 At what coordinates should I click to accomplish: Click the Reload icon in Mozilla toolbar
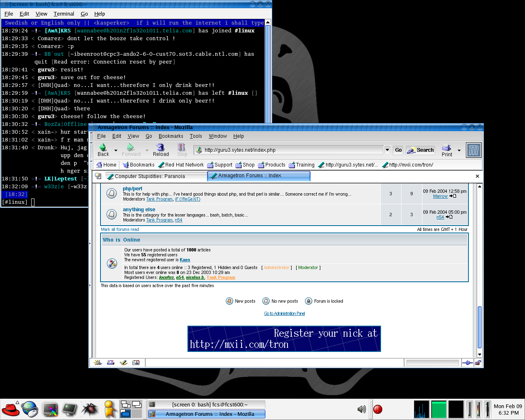click(160, 148)
